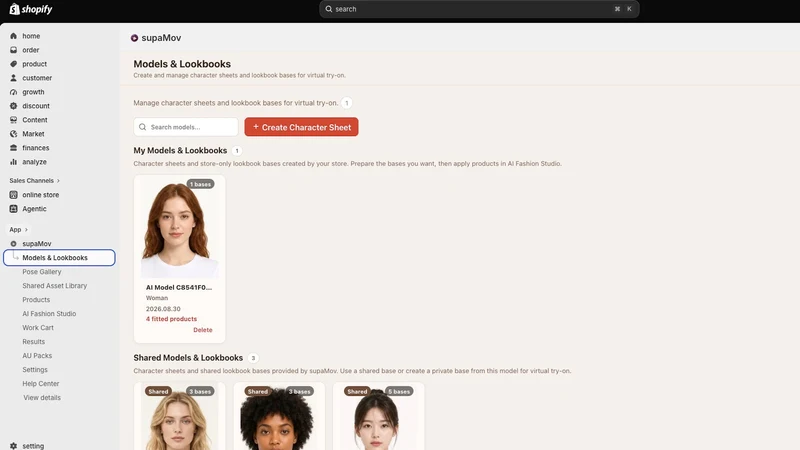This screenshot has width=800, height=450.
Task: Click the supaMov app icon in sidebar
Action: pyautogui.click(x=13, y=244)
